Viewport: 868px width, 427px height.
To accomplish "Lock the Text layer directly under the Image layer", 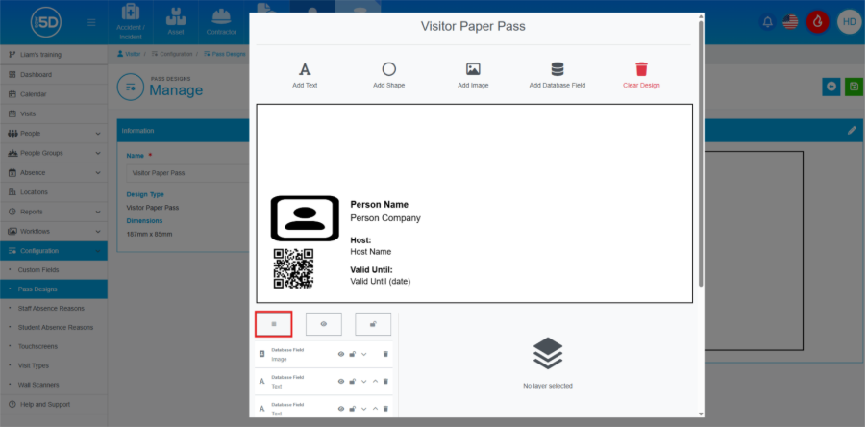I will click(x=352, y=381).
